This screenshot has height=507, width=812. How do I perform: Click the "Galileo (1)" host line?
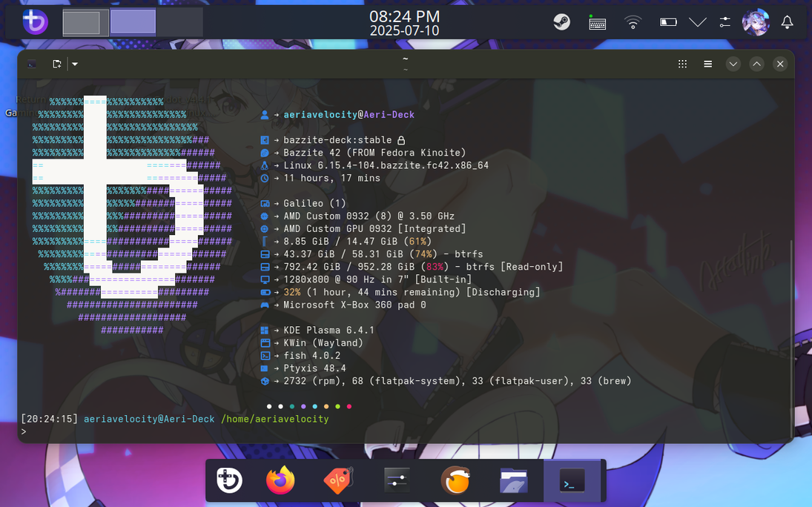point(314,204)
